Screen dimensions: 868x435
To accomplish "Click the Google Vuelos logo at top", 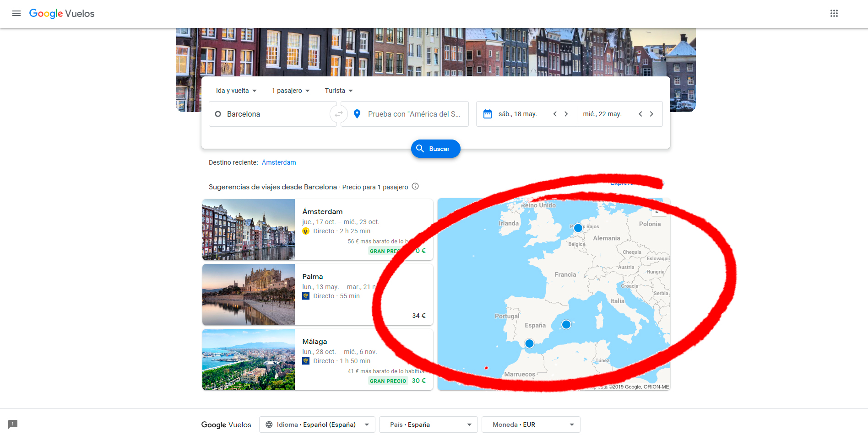I will click(62, 14).
